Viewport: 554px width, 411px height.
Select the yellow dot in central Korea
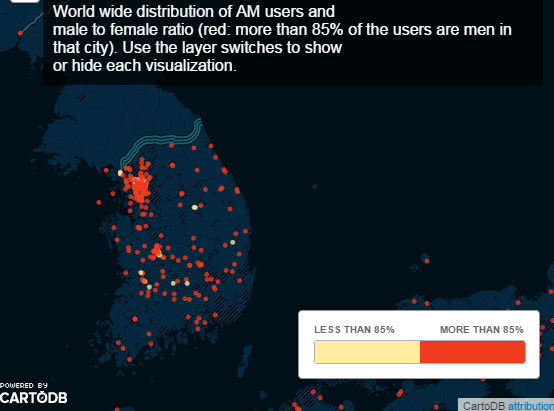[195, 207]
